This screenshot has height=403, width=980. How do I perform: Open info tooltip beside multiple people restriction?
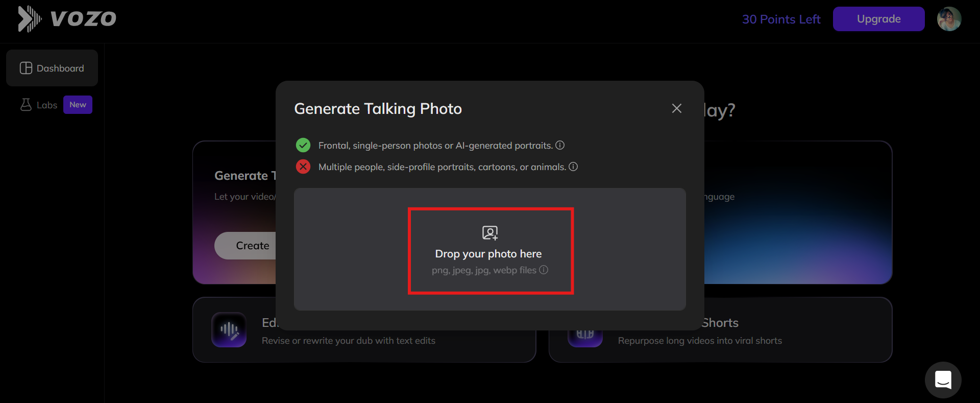click(573, 167)
